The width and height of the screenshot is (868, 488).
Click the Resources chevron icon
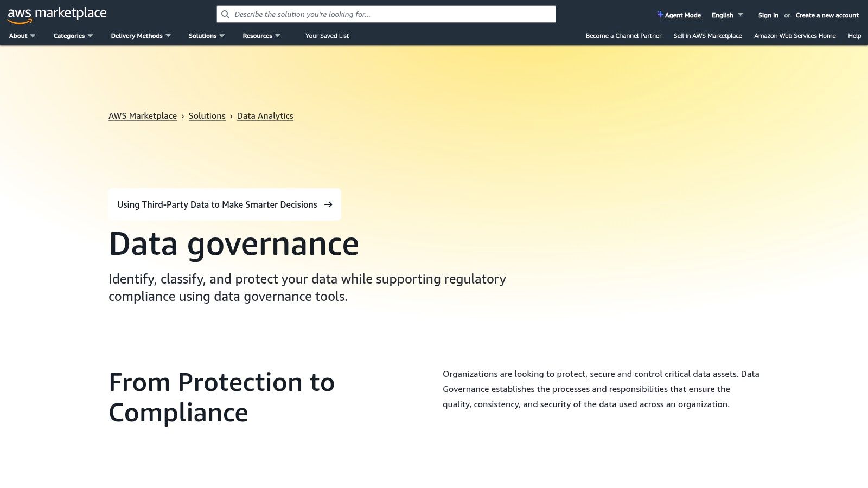pos(278,36)
